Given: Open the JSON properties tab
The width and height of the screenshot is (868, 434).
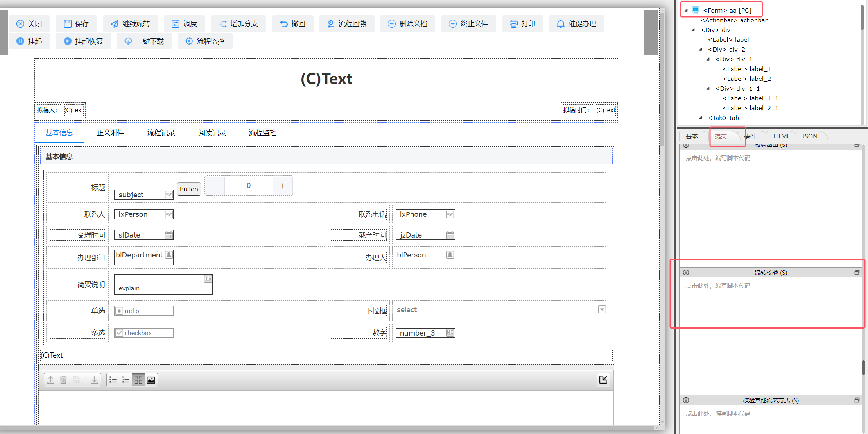Looking at the screenshot, I should pyautogui.click(x=810, y=136).
